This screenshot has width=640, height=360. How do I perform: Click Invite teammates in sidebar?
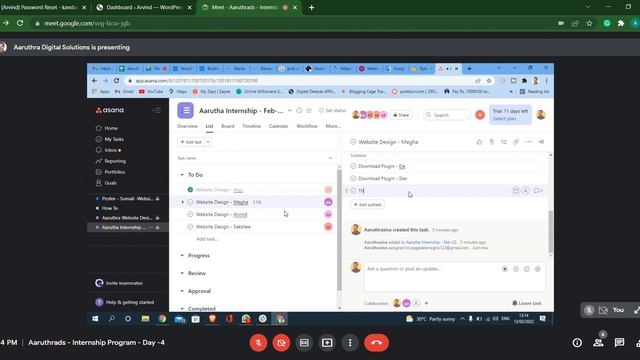point(119,283)
